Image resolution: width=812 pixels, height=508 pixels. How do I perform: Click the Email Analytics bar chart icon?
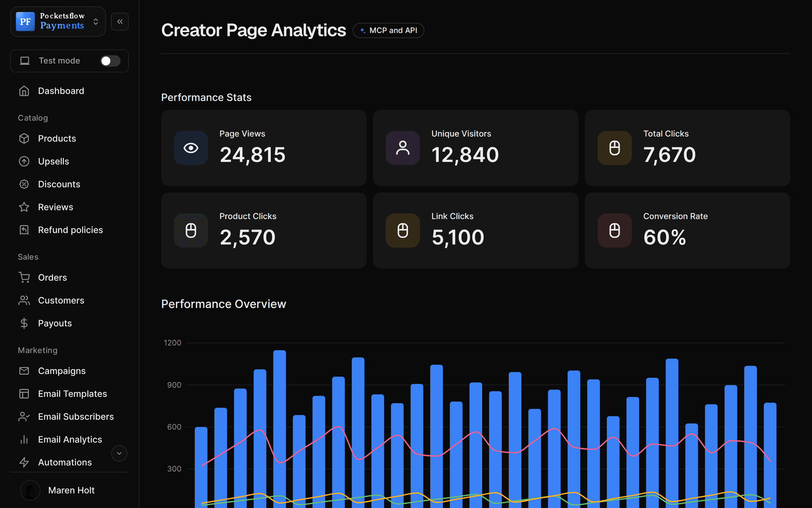pyautogui.click(x=24, y=439)
